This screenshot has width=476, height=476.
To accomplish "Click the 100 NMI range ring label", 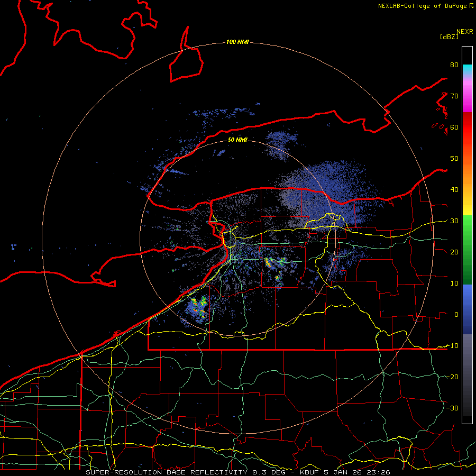I will 237,42.
